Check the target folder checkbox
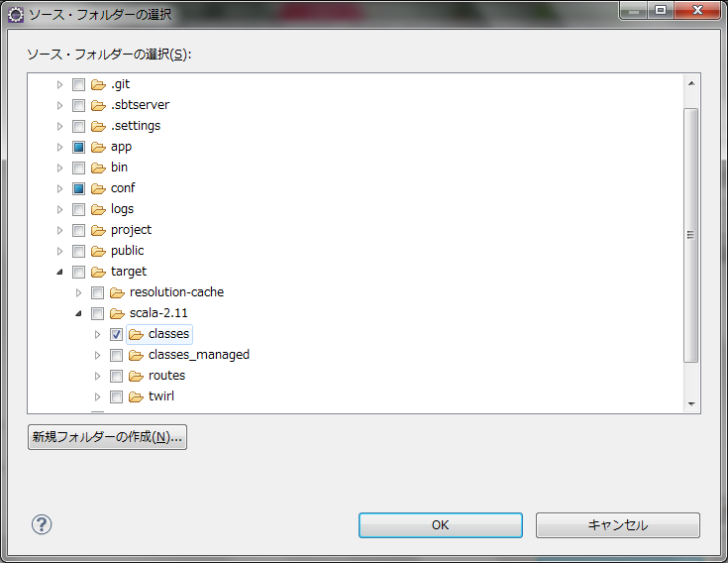Screen dimensions: 728x563 click(78, 272)
